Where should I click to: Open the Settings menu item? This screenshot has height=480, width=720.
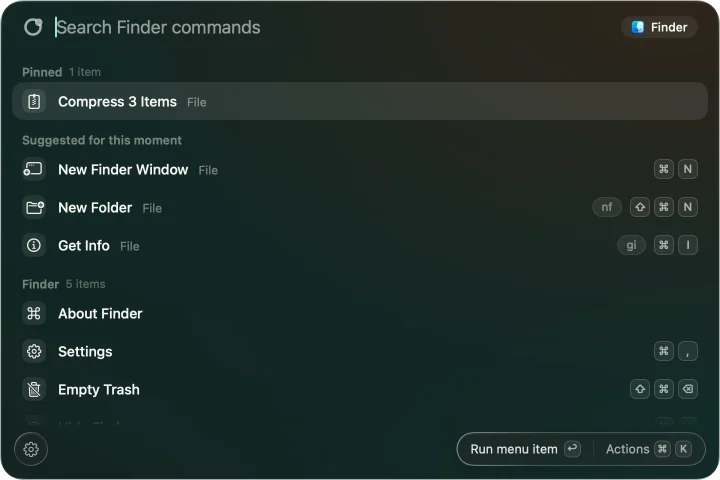[360, 351]
